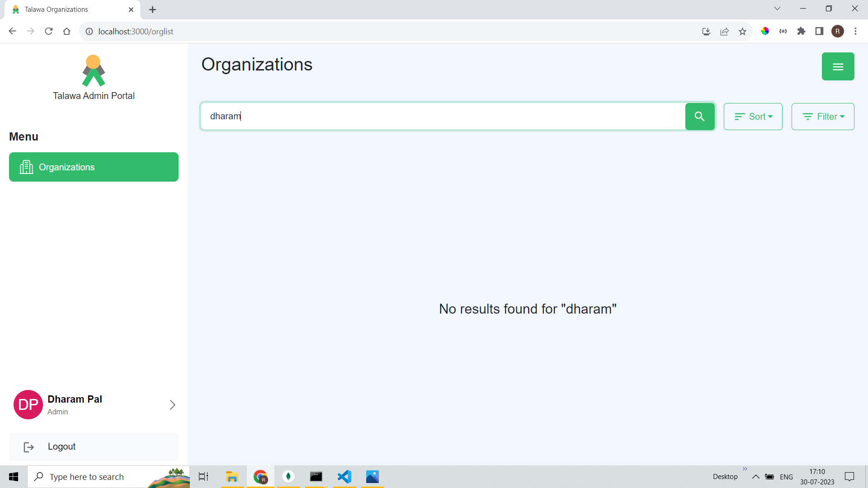Screen dimensions: 868x488
Task: View site information icon in address bar
Action: pos(89,32)
